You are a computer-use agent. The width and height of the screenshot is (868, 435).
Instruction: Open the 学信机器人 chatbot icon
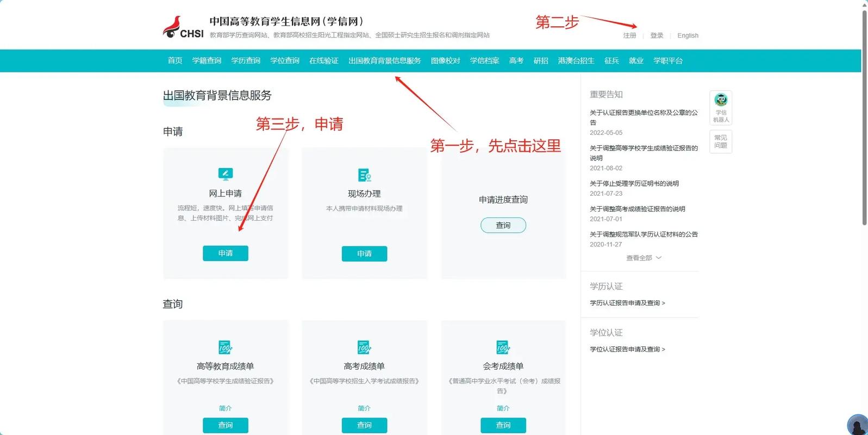[x=721, y=107]
